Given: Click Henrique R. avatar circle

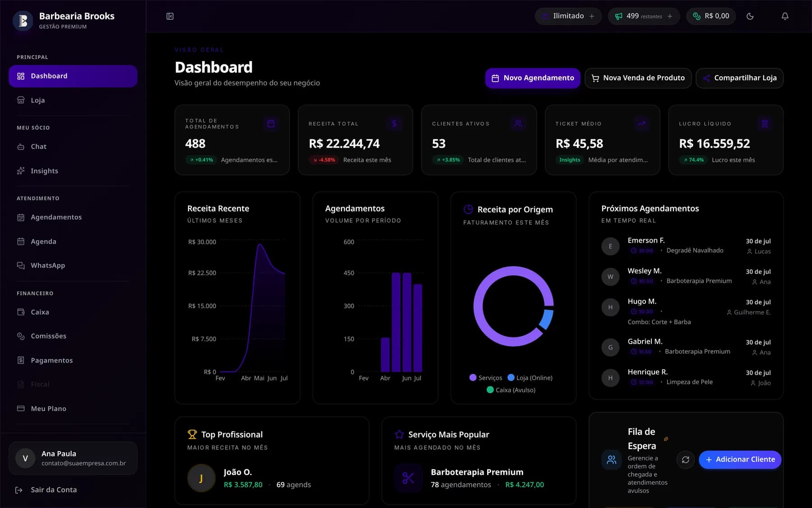Looking at the screenshot, I should 610,378.
